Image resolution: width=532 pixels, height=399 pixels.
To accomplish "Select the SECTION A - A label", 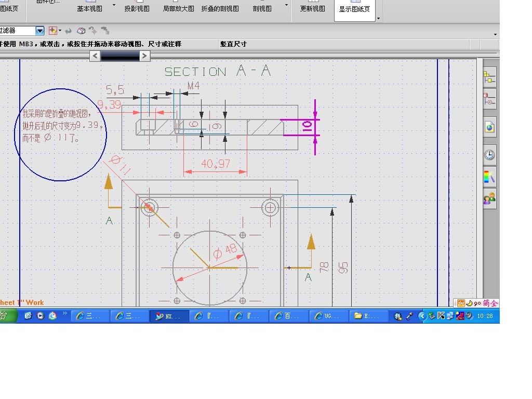I will [218, 71].
